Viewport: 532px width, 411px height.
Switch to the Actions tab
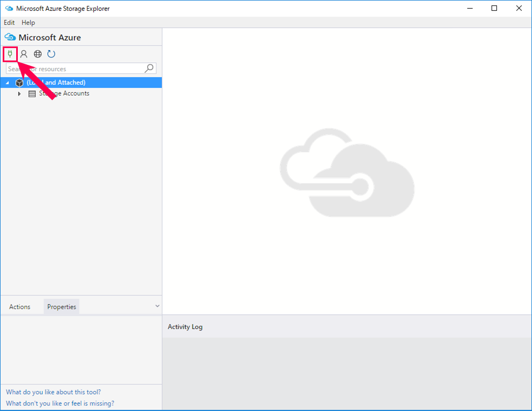coord(19,307)
